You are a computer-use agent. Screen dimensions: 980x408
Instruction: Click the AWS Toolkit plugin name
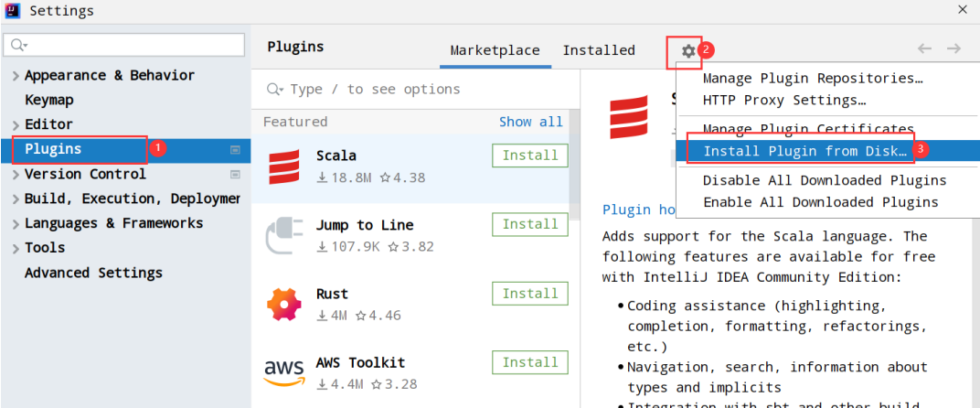point(360,362)
